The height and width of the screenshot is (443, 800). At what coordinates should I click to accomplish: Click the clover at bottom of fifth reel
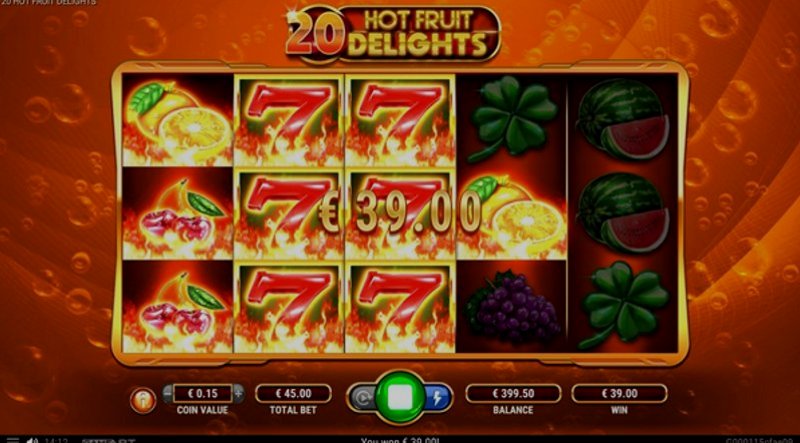click(623, 305)
